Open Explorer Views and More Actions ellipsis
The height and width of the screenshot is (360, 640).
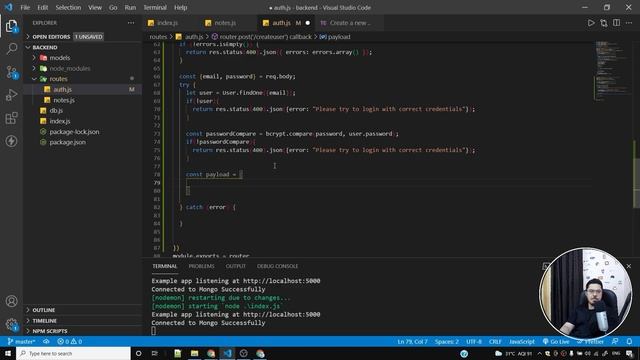click(131, 23)
